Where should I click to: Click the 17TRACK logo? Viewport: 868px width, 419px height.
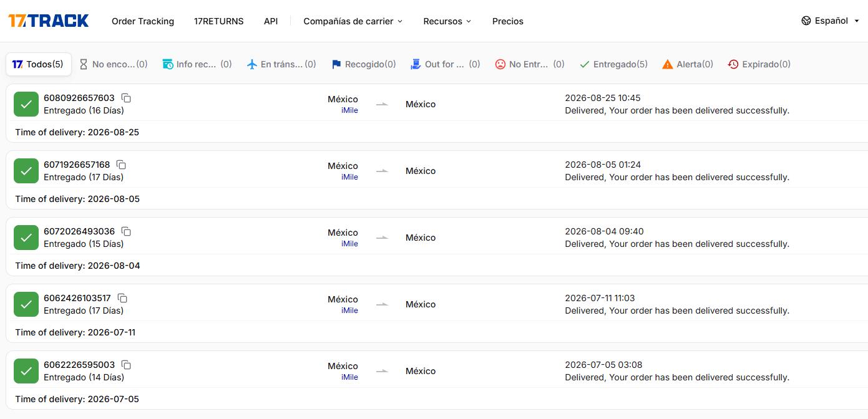click(x=49, y=21)
